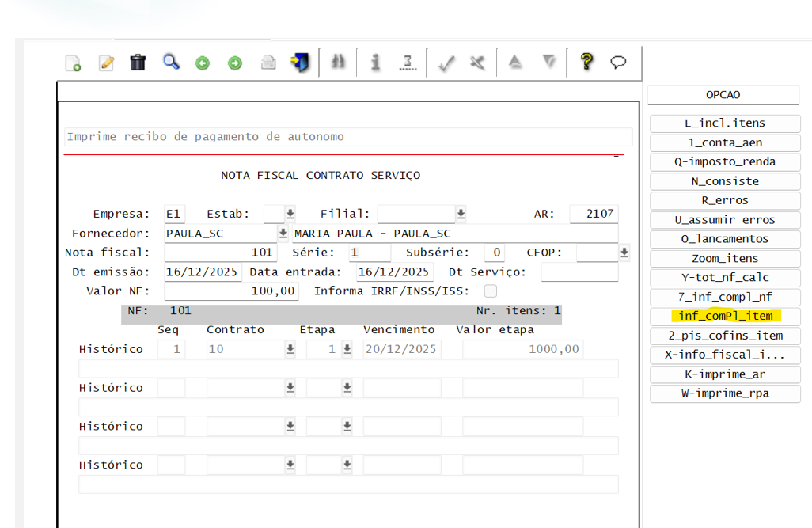The width and height of the screenshot is (812, 528).
Task: Click Zoom_itens button
Action: click(x=725, y=258)
